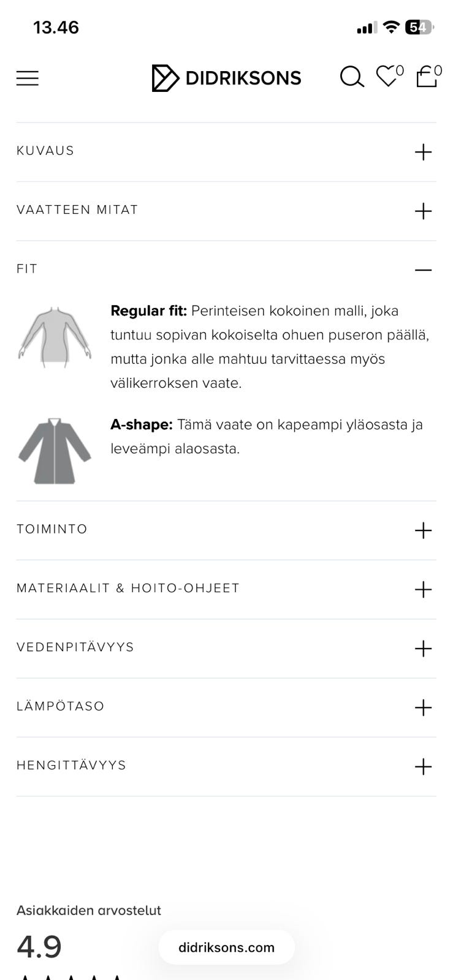This screenshot has height=980, width=453.
Task: Open the hamburger menu
Action: pos(28,78)
